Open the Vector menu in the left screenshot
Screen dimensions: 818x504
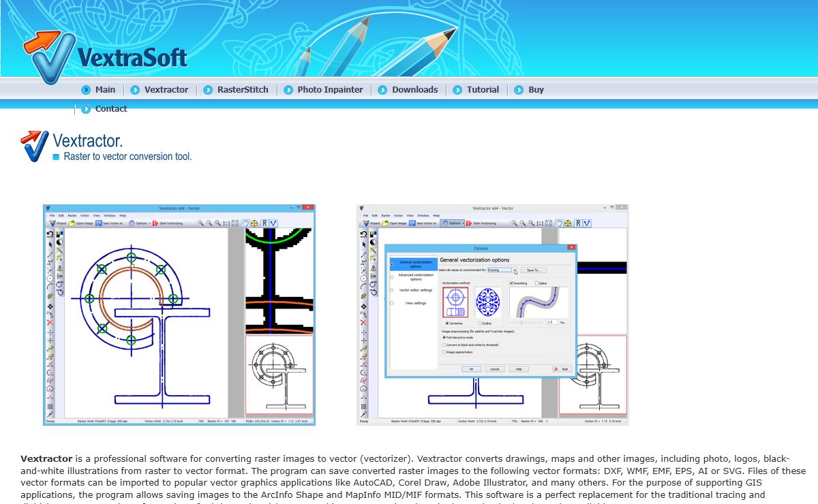coord(85,215)
